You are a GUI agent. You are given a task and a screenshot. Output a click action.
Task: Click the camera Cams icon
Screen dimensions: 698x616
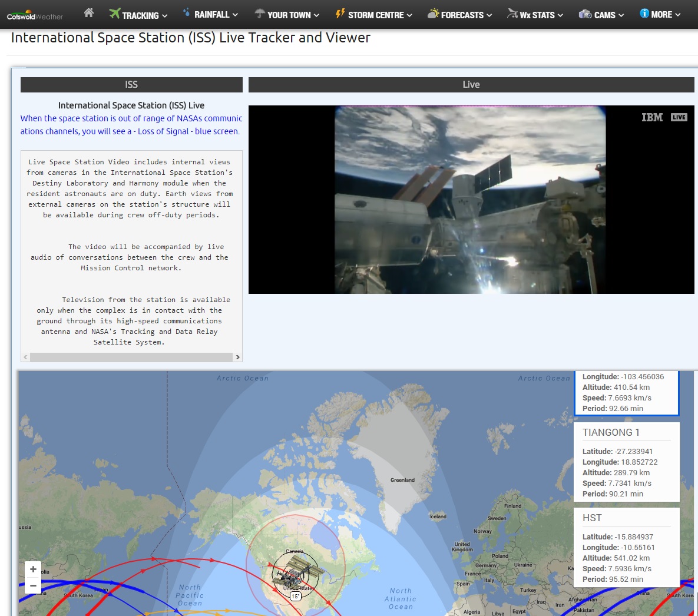(x=585, y=14)
